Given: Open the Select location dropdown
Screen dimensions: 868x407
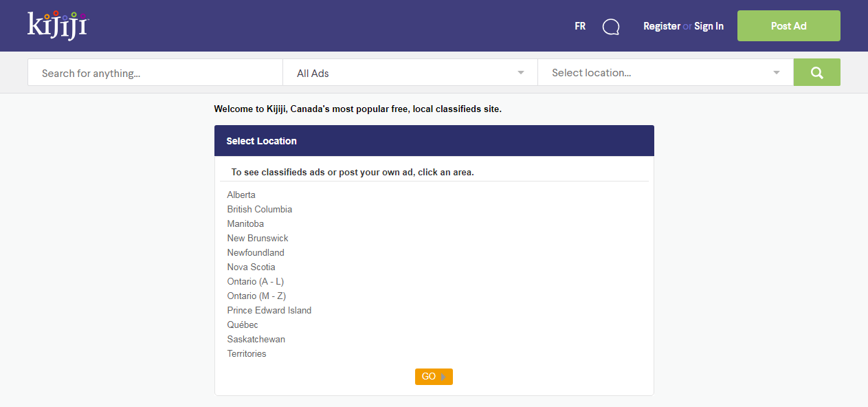Looking at the screenshot, I should (665, 72).
